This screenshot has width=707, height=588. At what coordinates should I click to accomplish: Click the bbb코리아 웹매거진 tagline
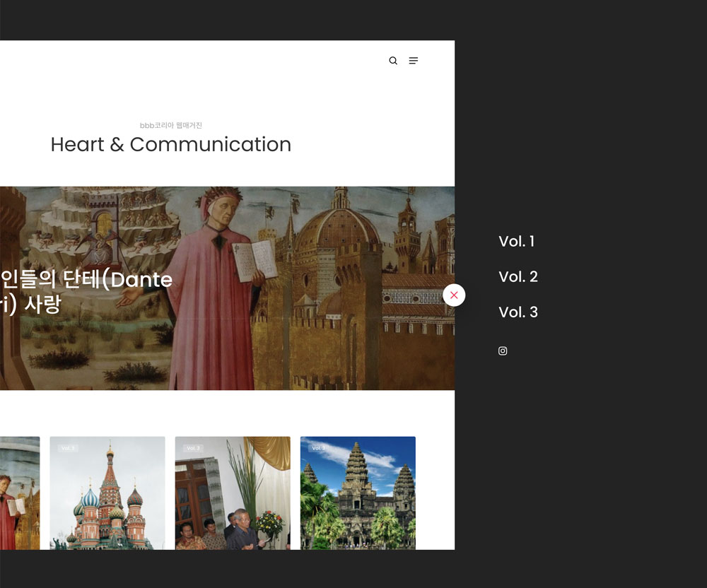pyautogui.click(x=171, y=125)
